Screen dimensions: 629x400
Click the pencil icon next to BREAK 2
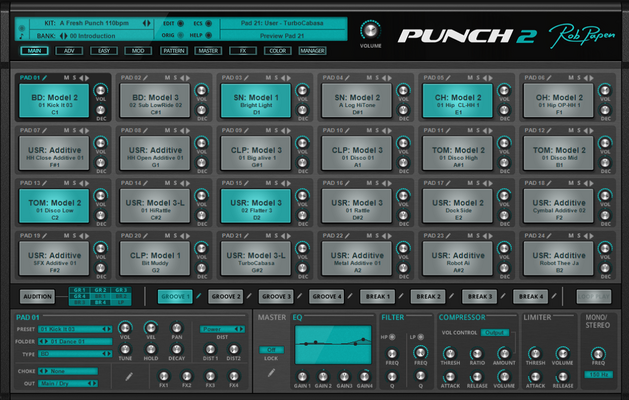pos(452,296)
